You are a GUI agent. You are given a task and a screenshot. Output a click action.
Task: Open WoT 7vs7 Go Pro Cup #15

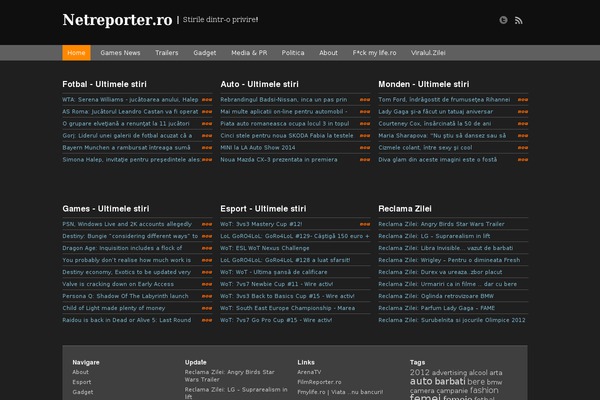tap(276, 320)
